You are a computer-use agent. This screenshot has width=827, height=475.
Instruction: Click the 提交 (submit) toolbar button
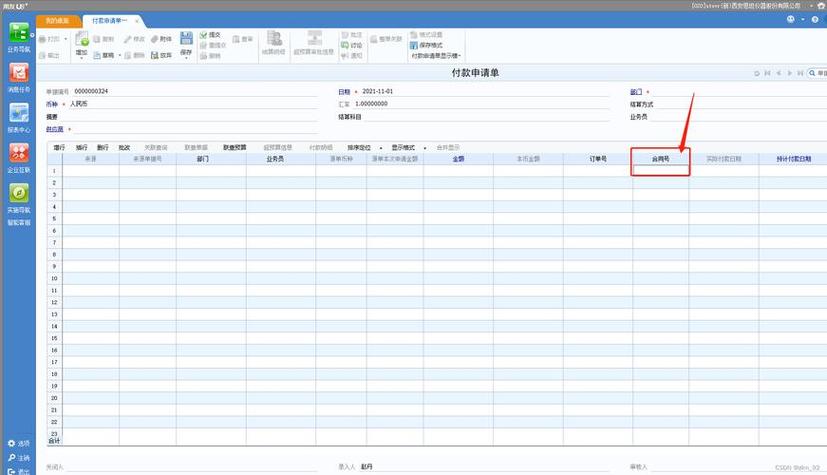click(x=210, y=35)
